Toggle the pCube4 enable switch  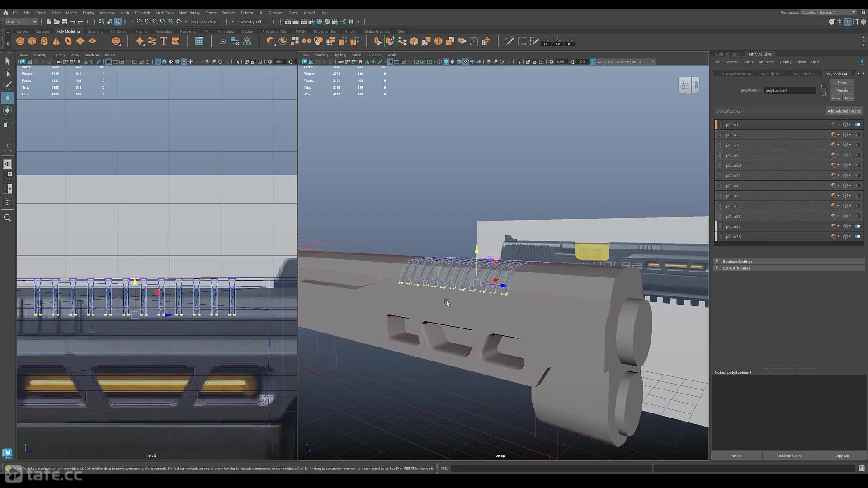tap(858, 186)
